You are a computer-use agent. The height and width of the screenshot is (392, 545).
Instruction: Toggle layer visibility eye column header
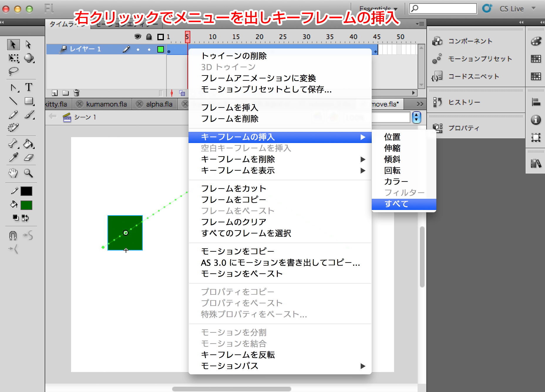tap(137, 37)
